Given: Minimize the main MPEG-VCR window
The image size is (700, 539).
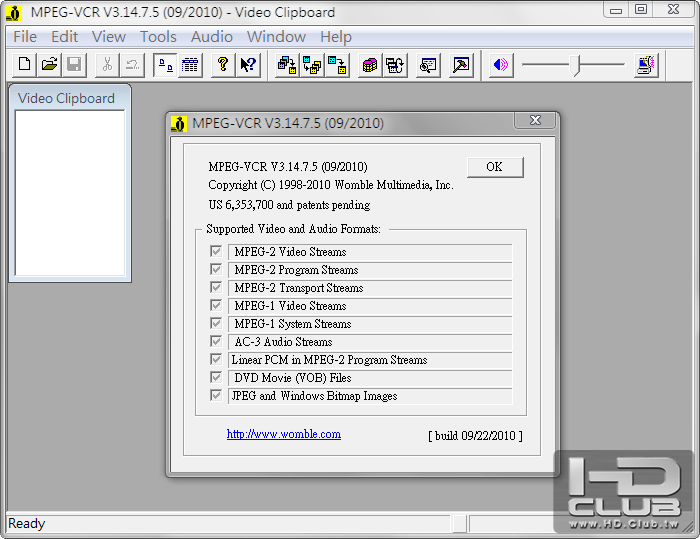Looking at the screenshot, I should (x=616, y=9).
